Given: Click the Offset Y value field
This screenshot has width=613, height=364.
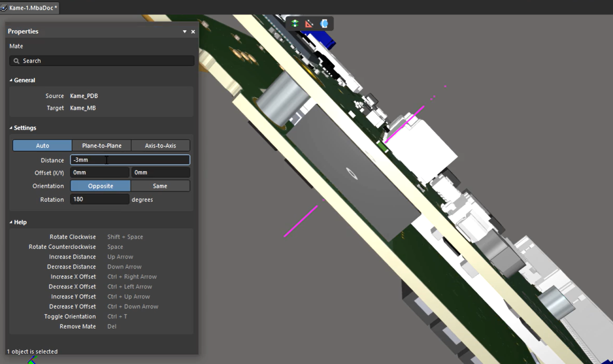Looking at the screenshot, I should tap(160, 173).
